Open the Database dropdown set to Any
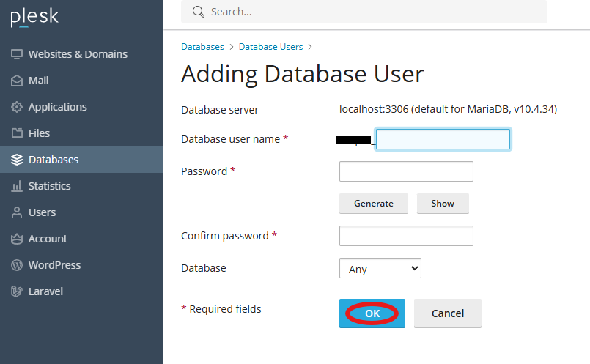 click(x=380, y=268)
